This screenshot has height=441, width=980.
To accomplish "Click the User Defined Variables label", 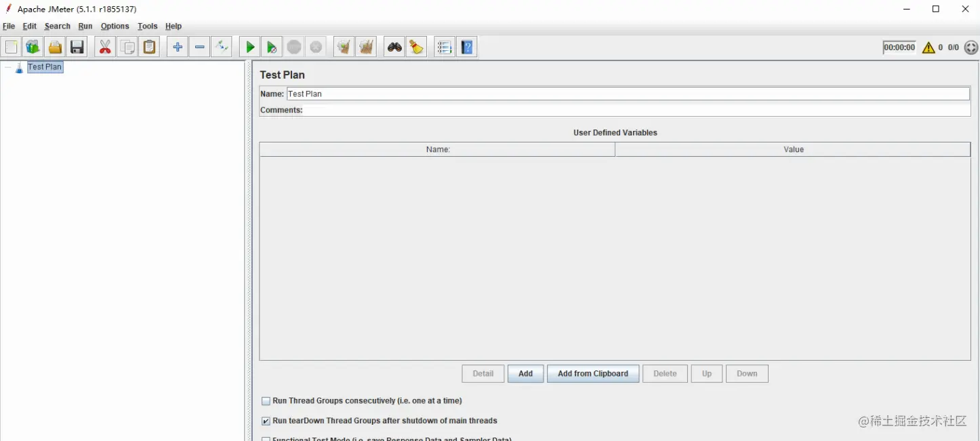I will click(x=615, y=133).
